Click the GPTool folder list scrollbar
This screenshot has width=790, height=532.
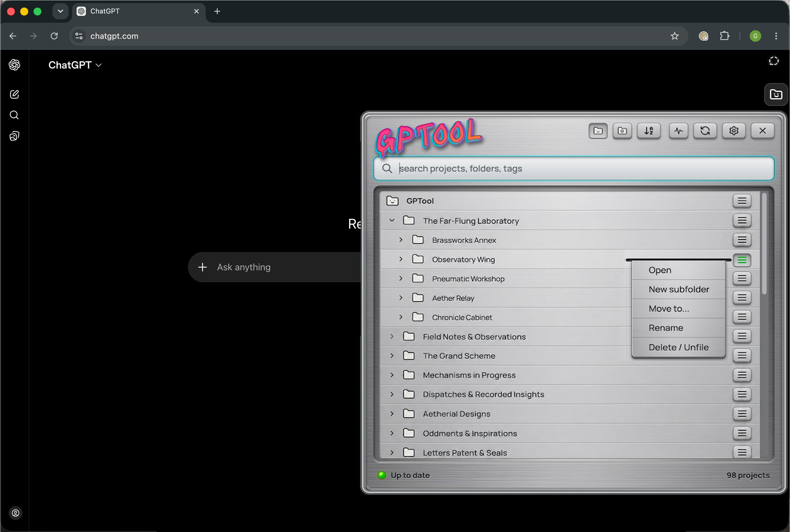pyautogui.click(x=764, y=244)
